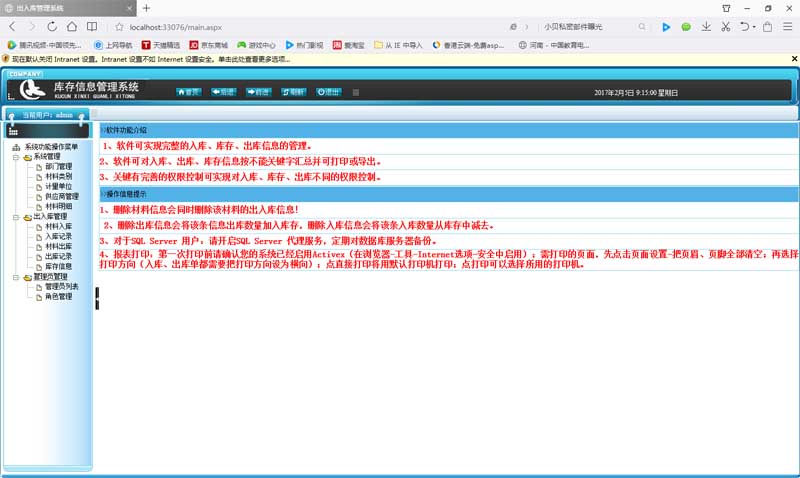
Task: Reload the page with the browser refresh icon
Action: [x=52, y=27]
